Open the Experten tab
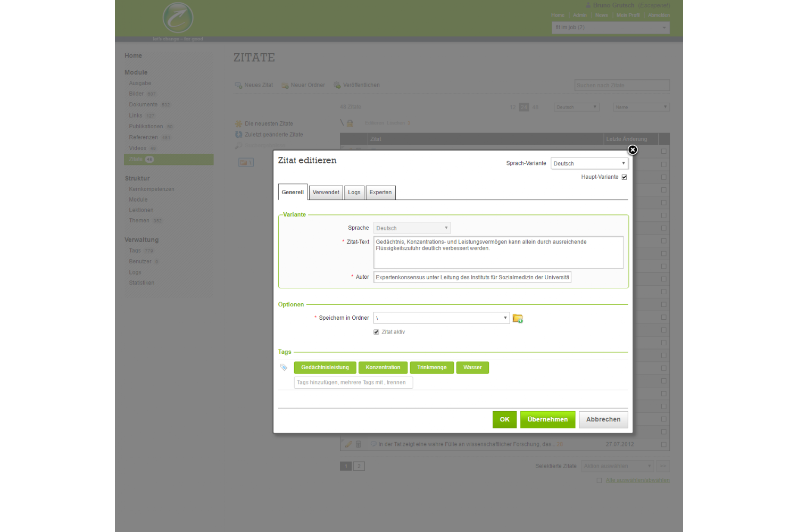Screen dimensions: 798x532 380,193
